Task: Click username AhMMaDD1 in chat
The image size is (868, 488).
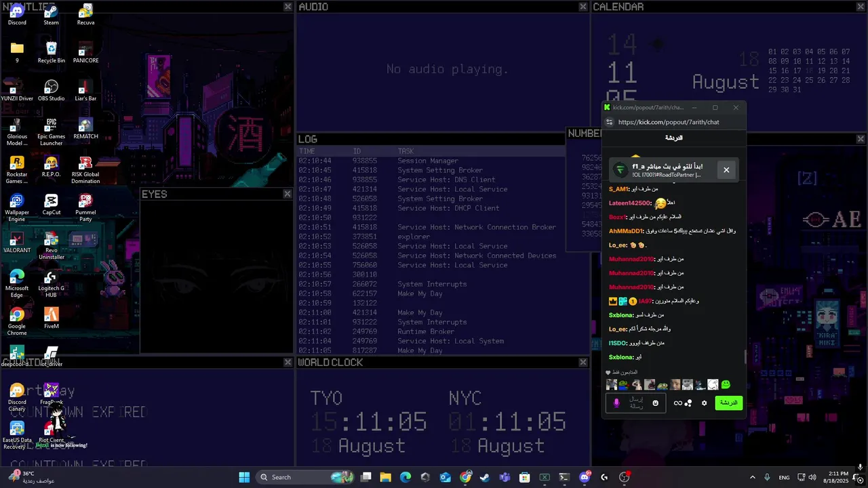Action: click(x=625, y=230)
